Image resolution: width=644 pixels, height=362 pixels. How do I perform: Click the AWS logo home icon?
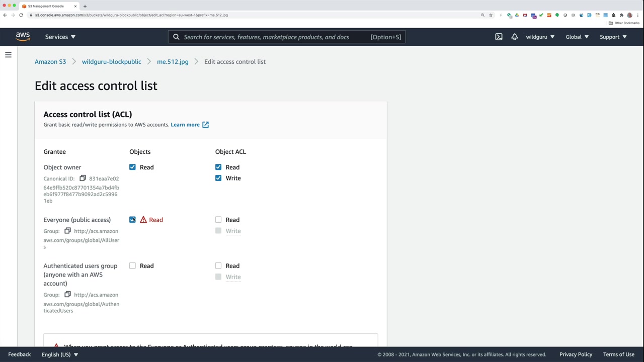(23, 36)
